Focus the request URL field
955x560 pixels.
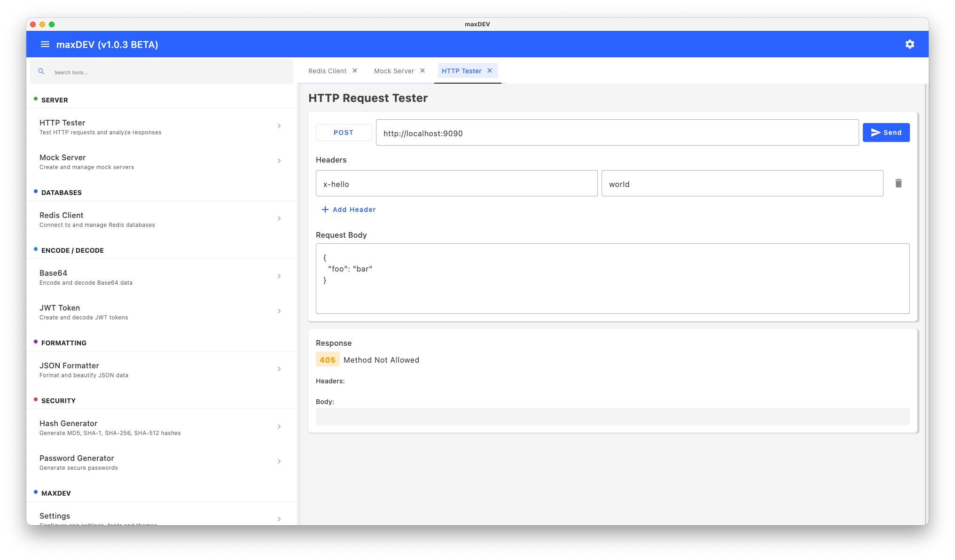(617, 133)
